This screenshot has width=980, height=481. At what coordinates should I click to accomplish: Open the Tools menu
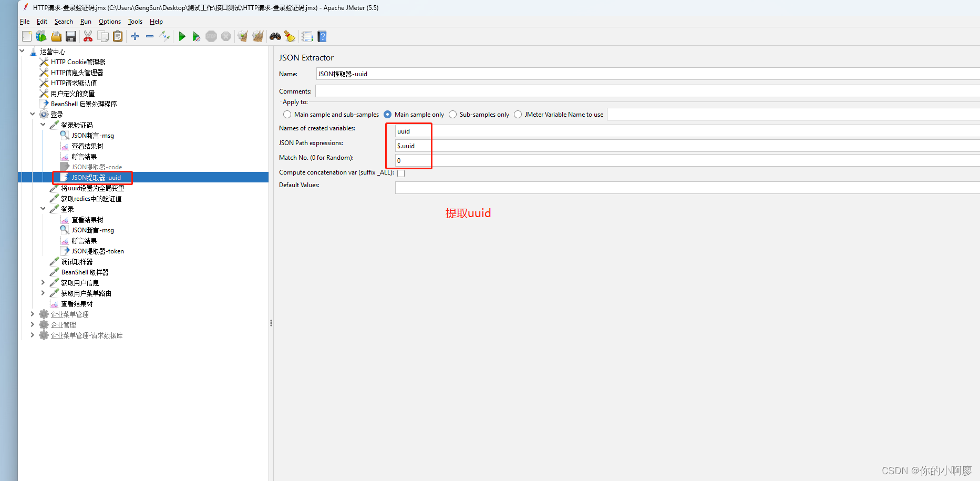coord(135,22)
